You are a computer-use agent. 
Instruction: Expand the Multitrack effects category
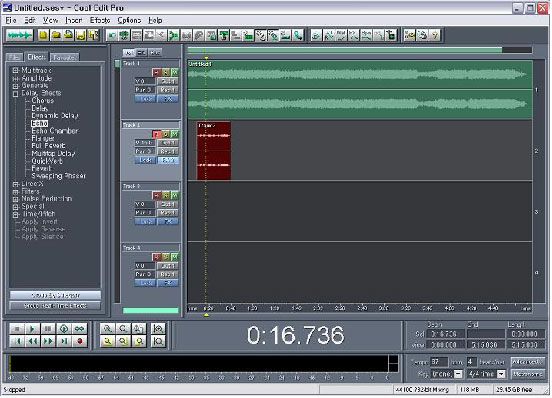coord(15,70)
